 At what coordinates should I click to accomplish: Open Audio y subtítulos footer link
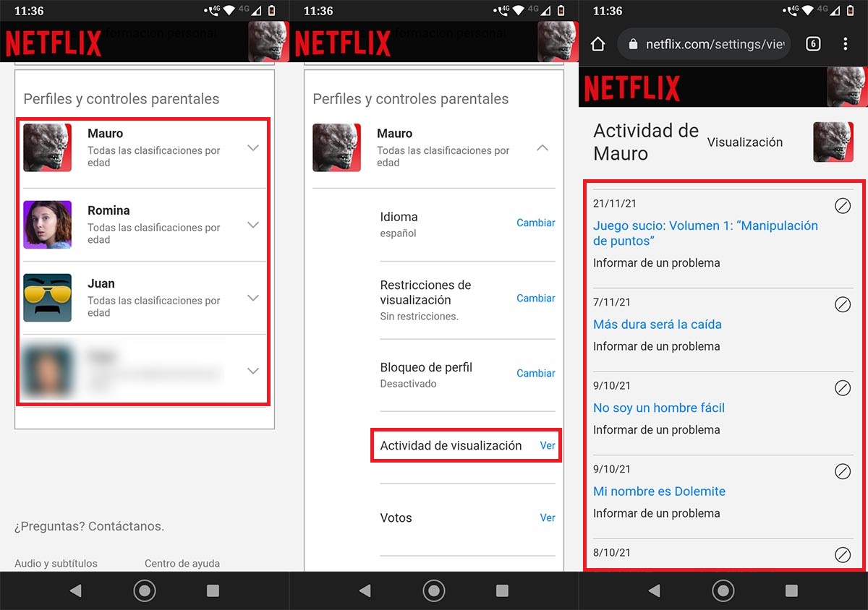point(56,563)
